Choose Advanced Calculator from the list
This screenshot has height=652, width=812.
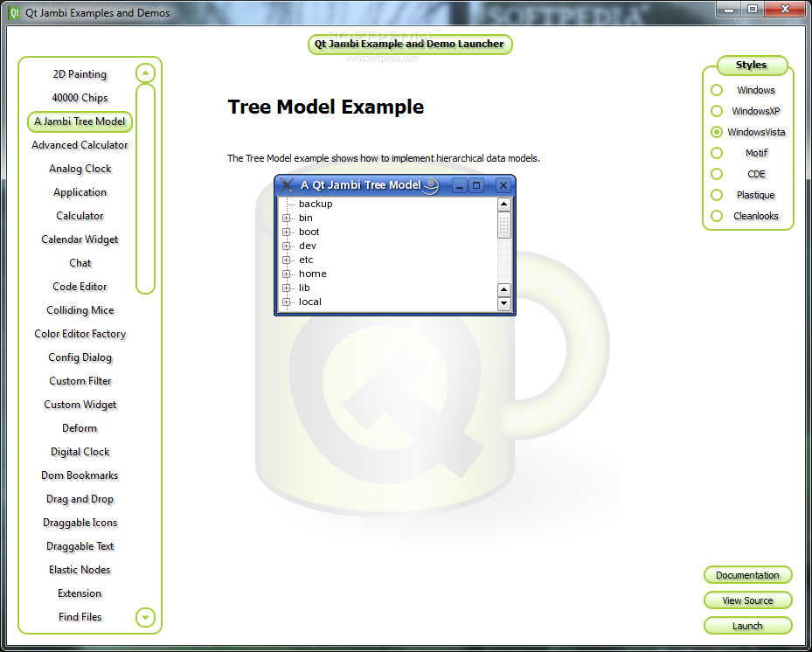click(x=80, y=145)
